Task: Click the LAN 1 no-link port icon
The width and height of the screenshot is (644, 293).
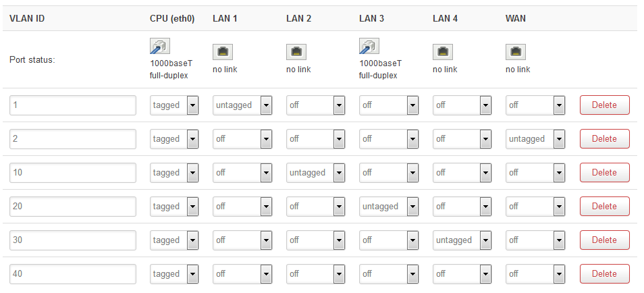Action: 223,52
